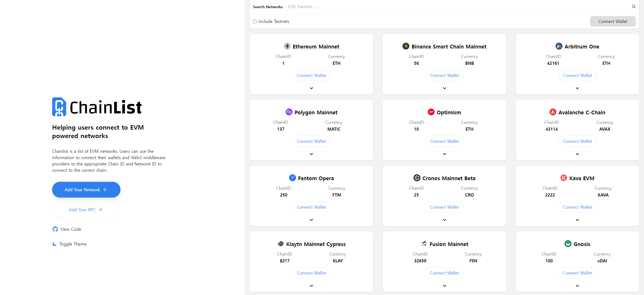Expand the Binance Smart Chain card details
The height and width of the screenshot is (295, 644).
tap(445, 88)
